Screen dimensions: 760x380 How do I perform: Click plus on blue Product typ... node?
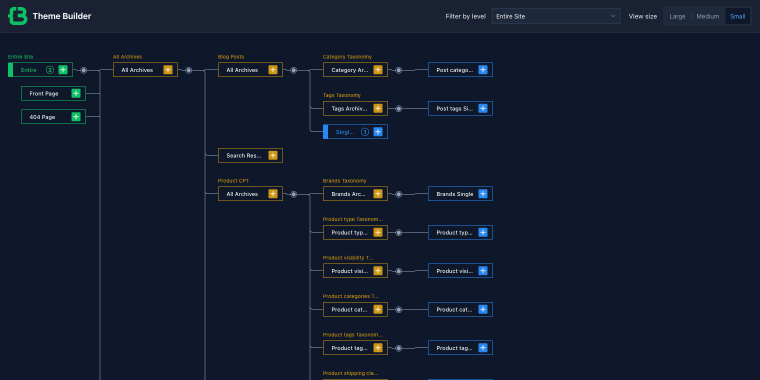click(x=483, y=233)
